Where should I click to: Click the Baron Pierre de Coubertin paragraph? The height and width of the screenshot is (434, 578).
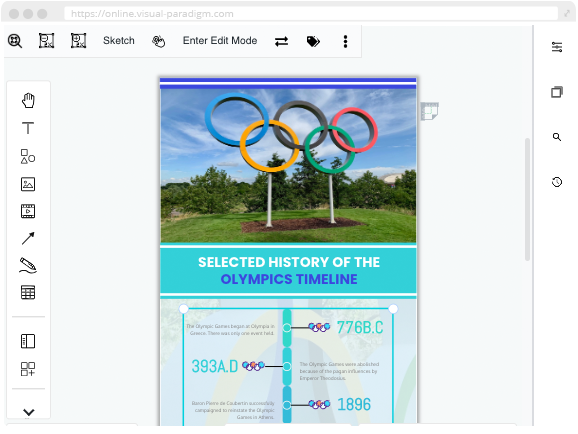pos(233,410)
